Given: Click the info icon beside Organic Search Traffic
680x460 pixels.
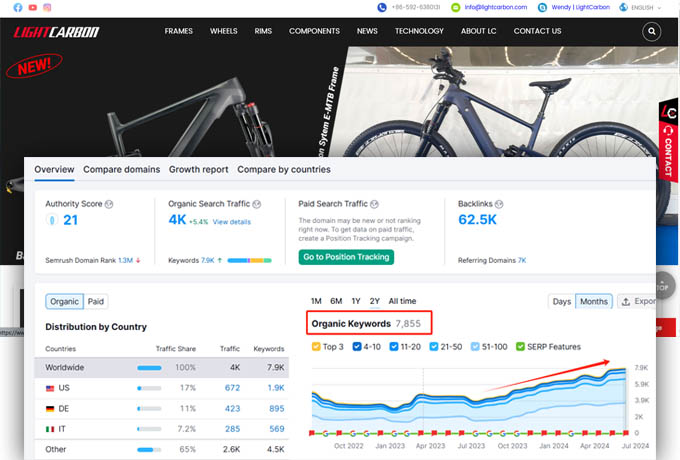Looking at the screenshot, I should pyautogui.click(x=257, y=204).
